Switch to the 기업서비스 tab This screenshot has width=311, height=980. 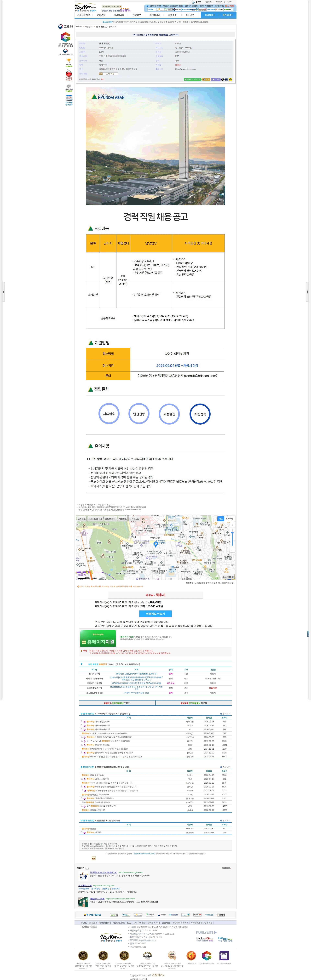pos(210,15)
